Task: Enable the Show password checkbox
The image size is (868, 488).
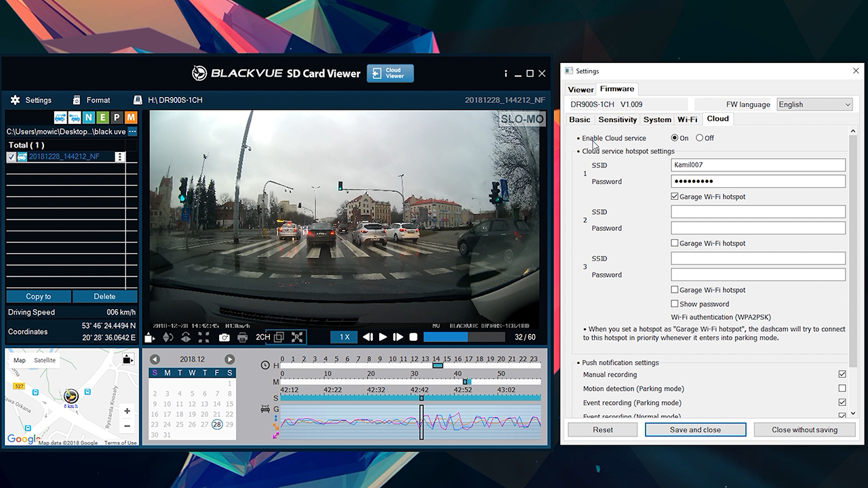Action: click(x=675, y=304)
